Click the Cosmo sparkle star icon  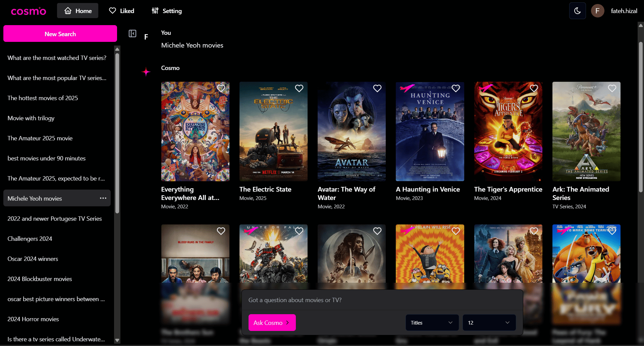coord(146,72)
